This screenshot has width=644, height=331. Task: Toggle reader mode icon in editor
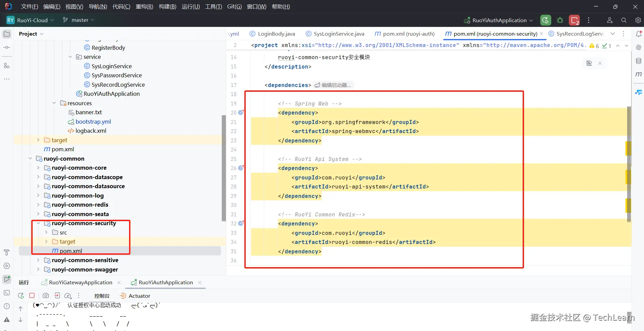point(589,63)
